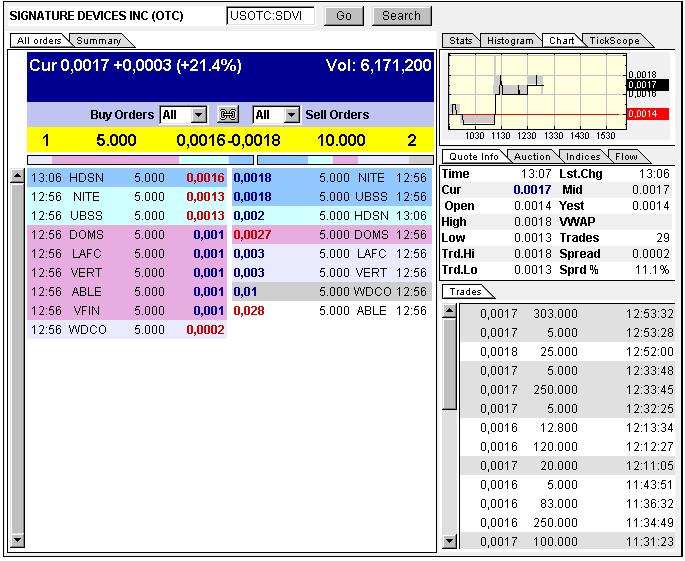This screenshot has height=561, width=685.
Task: Open the Indices tab
Action: 583,156
